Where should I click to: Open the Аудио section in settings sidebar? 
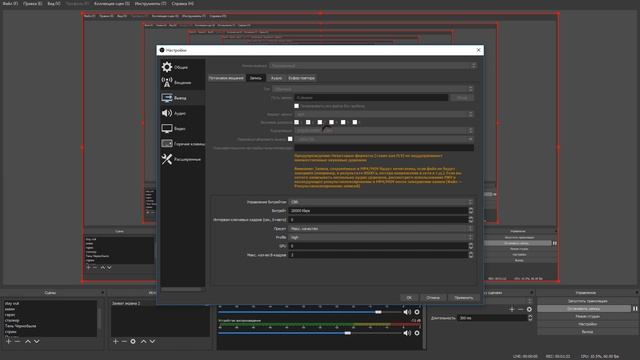click(182, 113)
